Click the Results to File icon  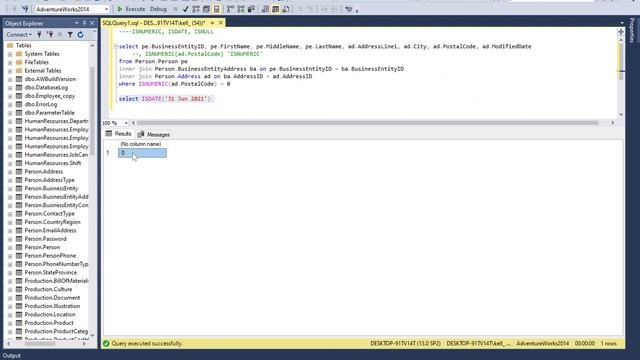pos(286,9)
